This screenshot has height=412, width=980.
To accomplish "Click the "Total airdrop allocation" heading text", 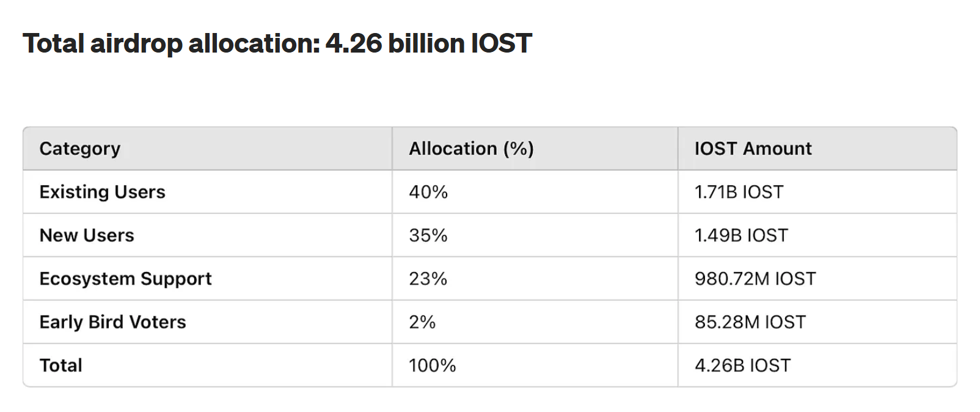I will (171, 43).
